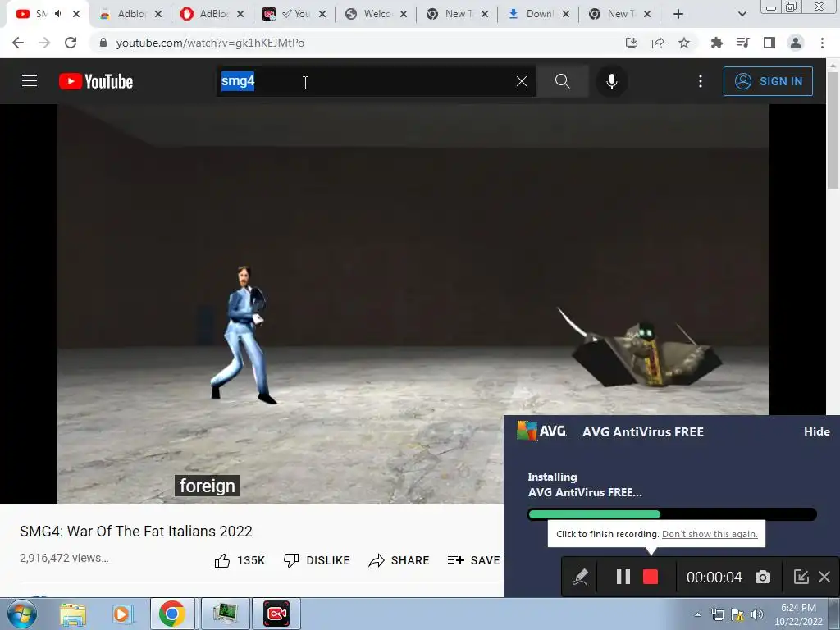The width and height of the screenshot is (840, 630).
Task: Clear the YouTube search text with X
Action: pyautogui.click(x=521, y=81)
